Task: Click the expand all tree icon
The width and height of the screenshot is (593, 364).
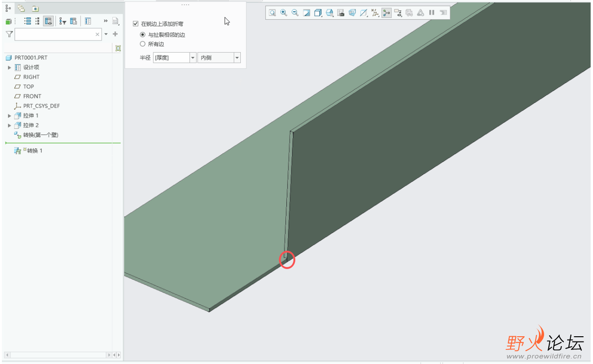Action: [x=27, y=21]
